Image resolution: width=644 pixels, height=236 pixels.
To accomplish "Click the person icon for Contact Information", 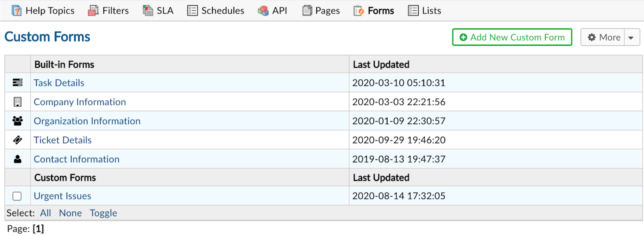I will tap(17, 159).
